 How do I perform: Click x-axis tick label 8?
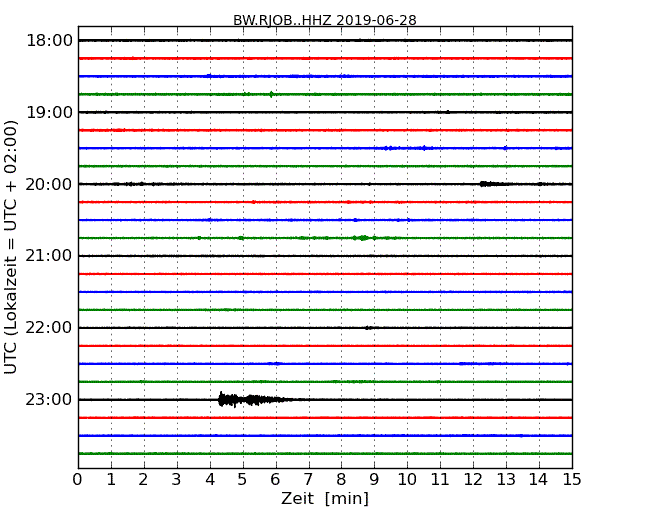click(x=342, y=479)
